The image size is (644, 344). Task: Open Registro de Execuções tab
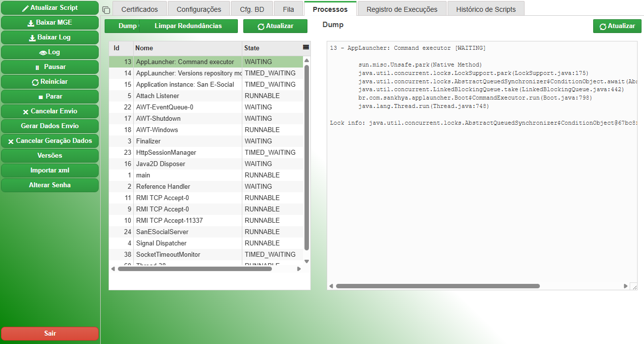coord(402,9)
